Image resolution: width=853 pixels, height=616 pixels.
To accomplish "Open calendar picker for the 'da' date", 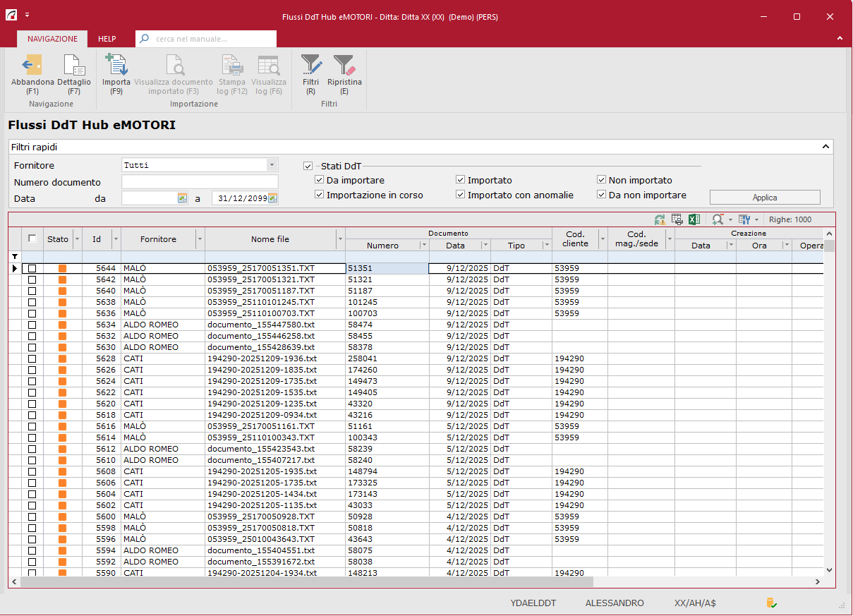I will click(x=182, y=199).
